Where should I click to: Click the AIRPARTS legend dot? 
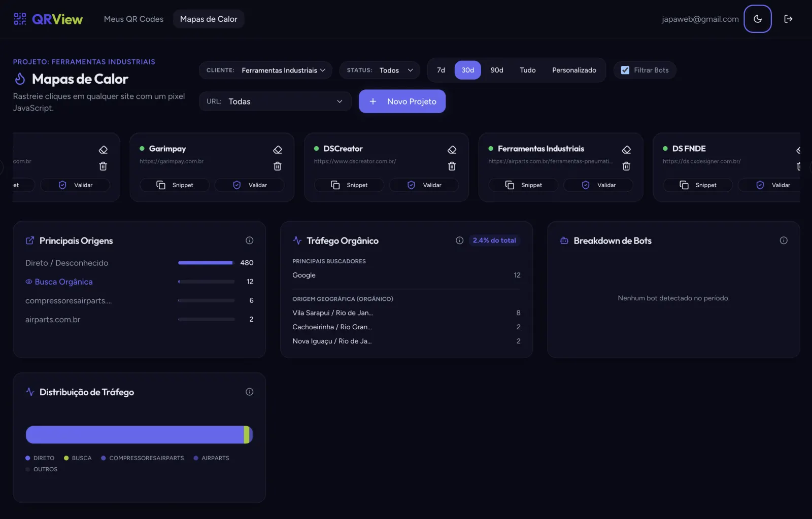coord(196,458)
